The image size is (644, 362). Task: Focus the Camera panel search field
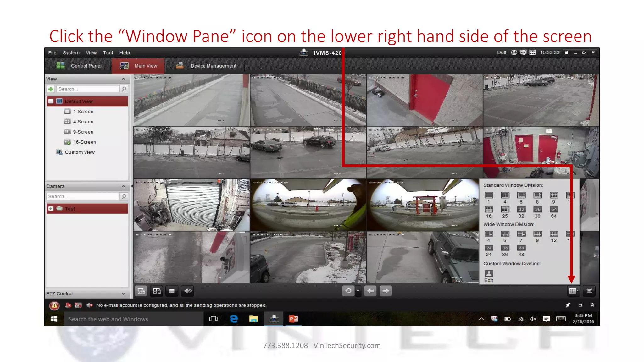tap(83, 196)
